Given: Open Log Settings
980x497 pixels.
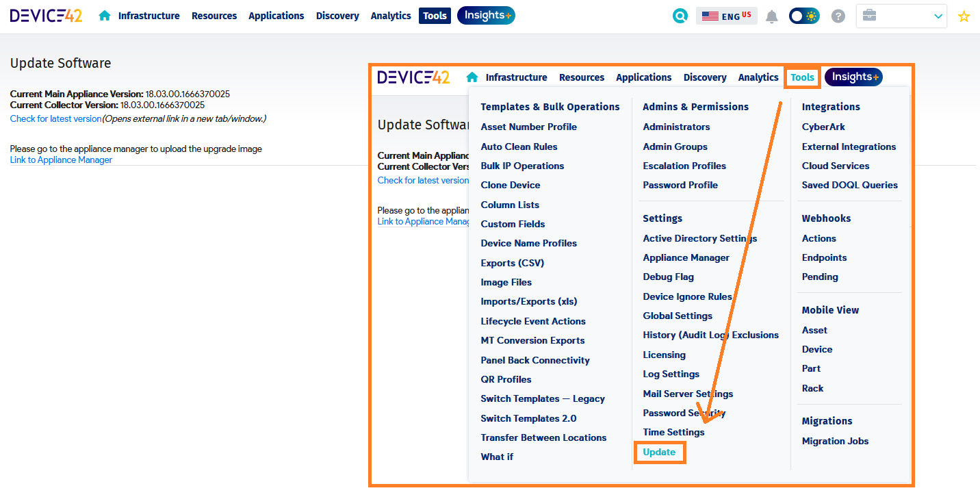Looking at the screenshot, I should click(x=671, y=374).
